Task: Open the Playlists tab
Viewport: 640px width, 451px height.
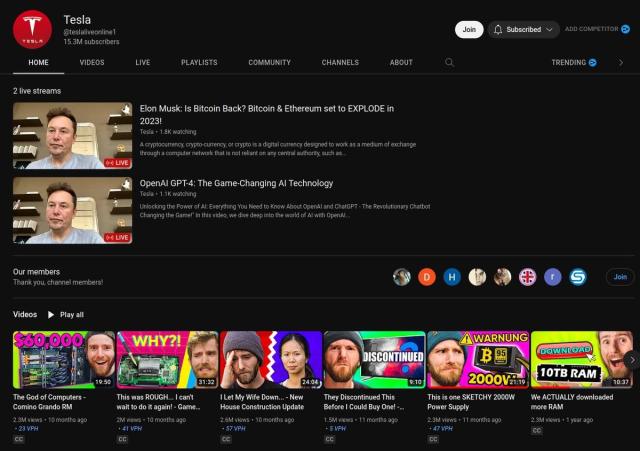Action: tap(199, 62)
